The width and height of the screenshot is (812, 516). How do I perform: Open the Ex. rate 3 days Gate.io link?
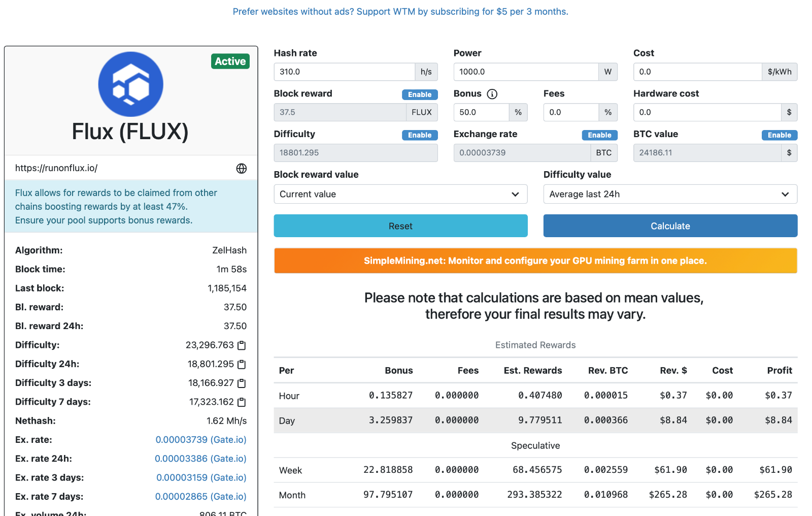coord(201,477)
